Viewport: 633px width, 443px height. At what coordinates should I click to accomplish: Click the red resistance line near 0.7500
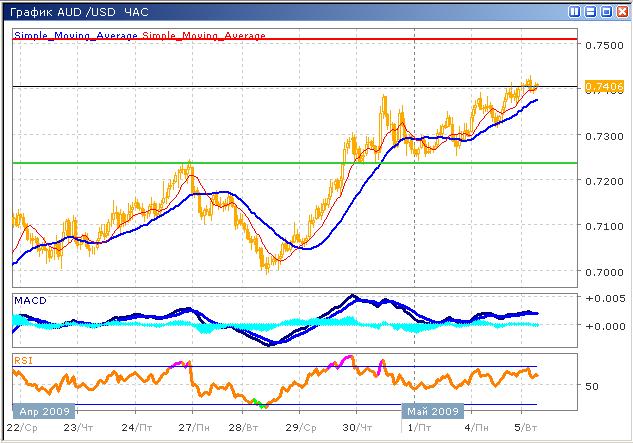tap(300, 39)
